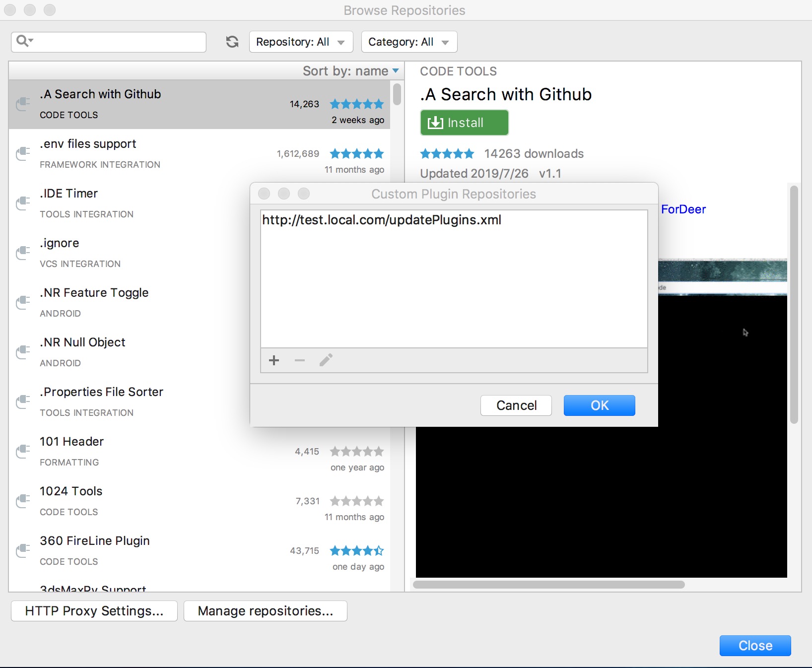Click plugin icon of 101 Header

(x=23, y=452)
